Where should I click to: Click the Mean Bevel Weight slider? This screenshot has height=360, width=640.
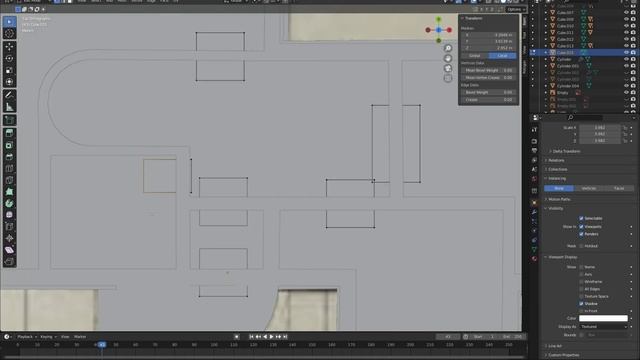(x=489, y=70)
